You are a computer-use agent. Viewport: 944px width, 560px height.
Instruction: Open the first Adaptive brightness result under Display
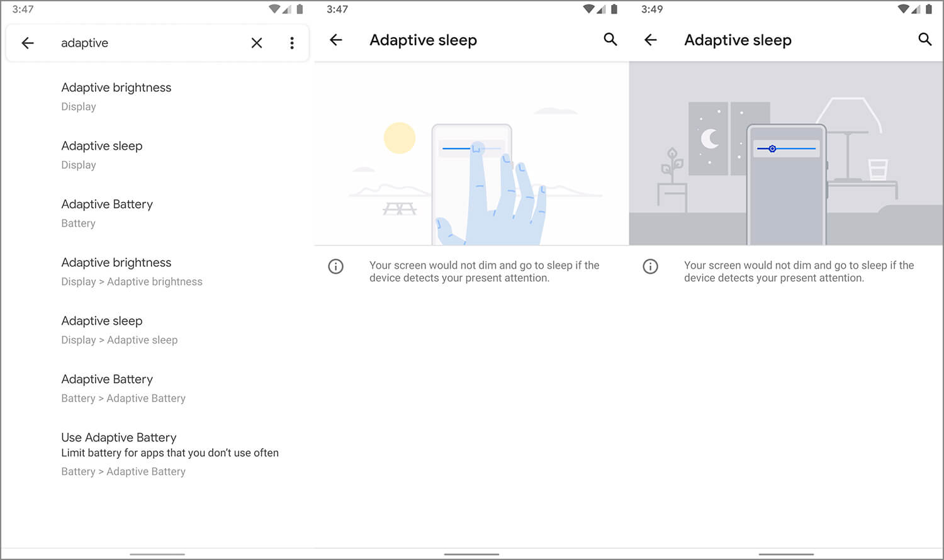(116, 96)
